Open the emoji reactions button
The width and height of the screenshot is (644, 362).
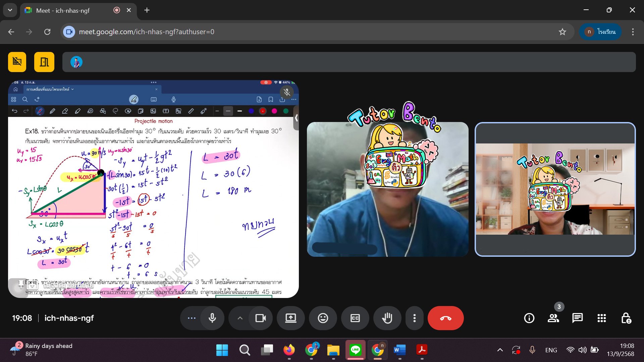click(x=323, y=318)
